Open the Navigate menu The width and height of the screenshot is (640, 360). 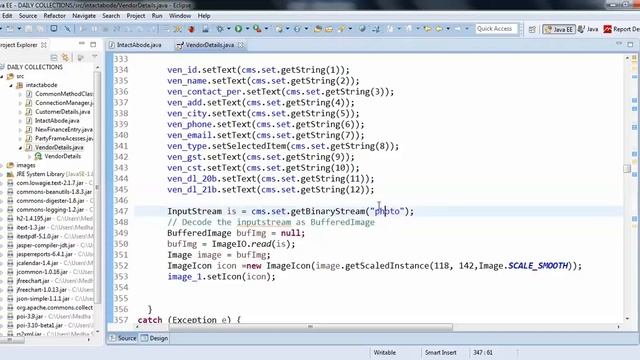(x=84, y=16)
